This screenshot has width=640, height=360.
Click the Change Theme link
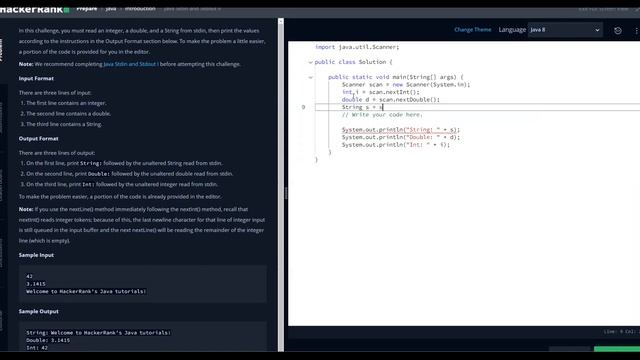(473, 29)
